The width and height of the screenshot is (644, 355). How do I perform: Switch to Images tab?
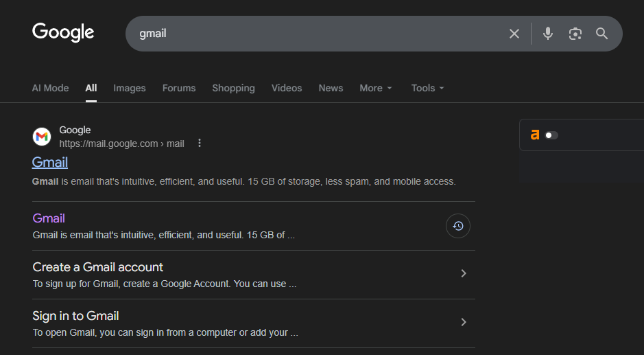tap(130, 88)
